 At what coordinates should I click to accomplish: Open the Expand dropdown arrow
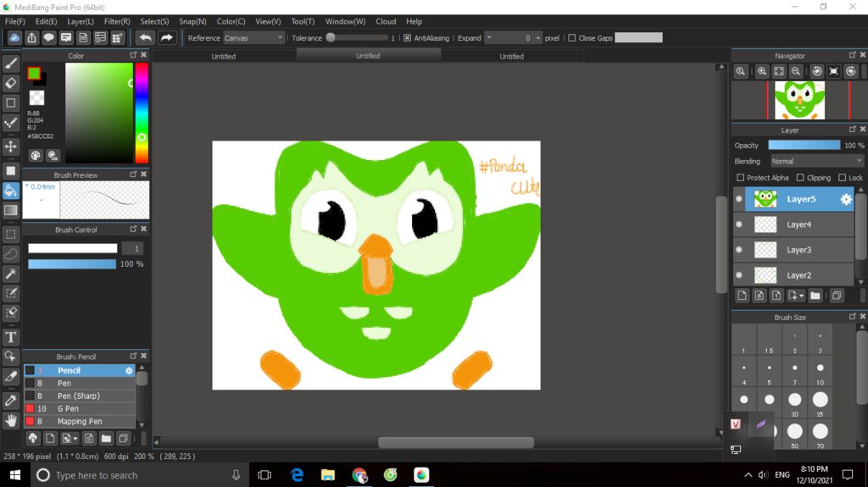click(x=489, y=37)
